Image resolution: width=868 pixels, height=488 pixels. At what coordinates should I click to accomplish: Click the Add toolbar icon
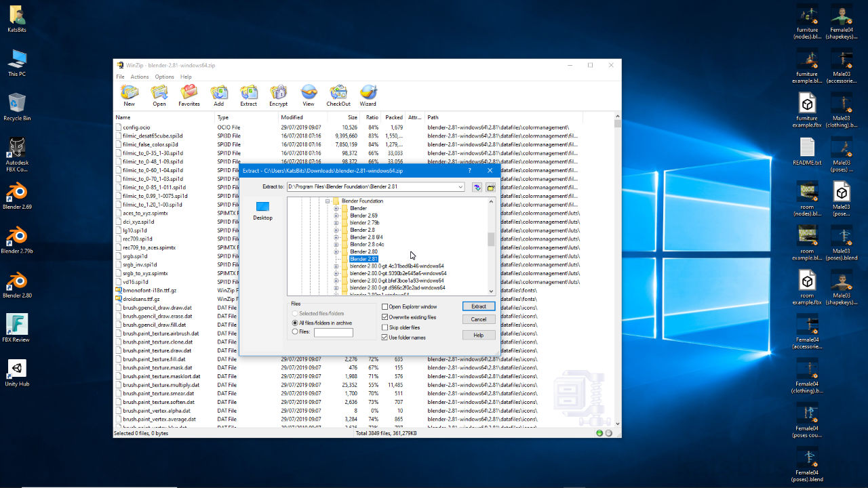(x=218, y=94)
